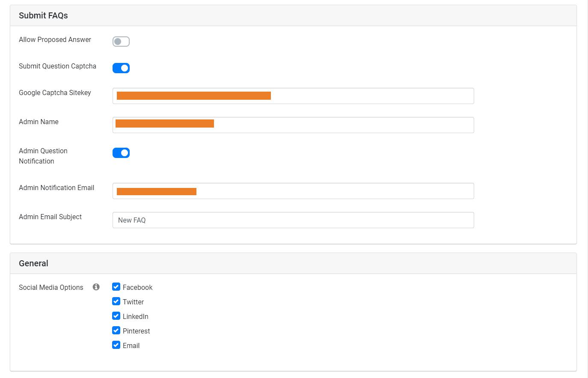This screenshot has width=588, height=378.
Task: Uncheck the Facebook checkbox
Action: click(116, 287)
